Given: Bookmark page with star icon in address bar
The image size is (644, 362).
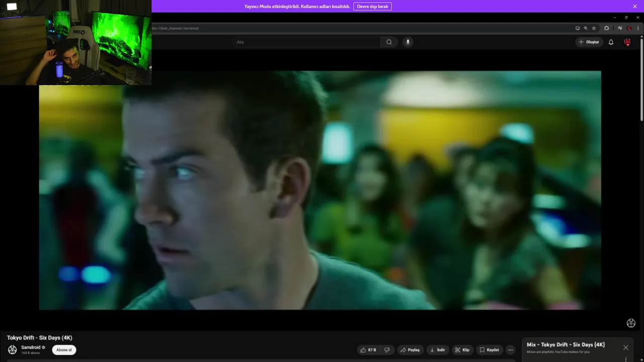Looking at the screenshot, I should (x=594, y=28).
